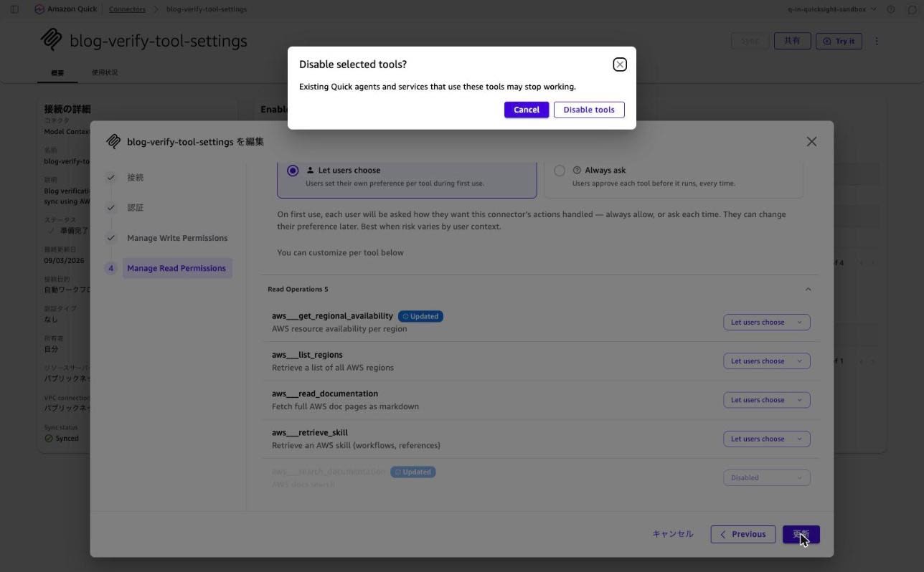Toggle the sidebar panel icon in top bar
The image size is (924, 572).
[14, 9]
